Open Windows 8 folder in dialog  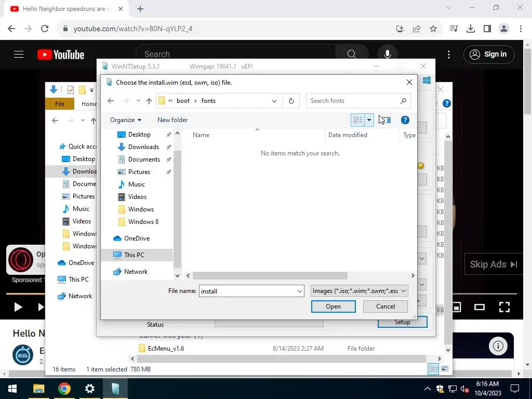pos(143,221)
